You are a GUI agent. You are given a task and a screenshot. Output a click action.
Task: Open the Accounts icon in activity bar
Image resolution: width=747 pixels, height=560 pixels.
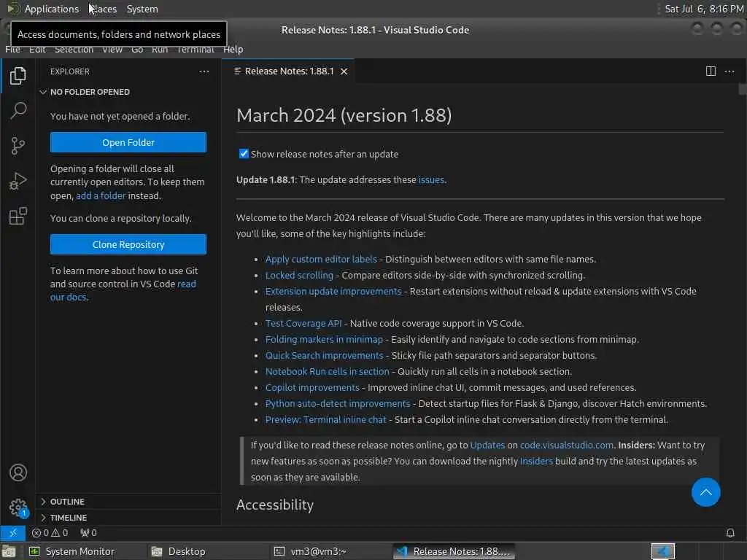[x=18, y=472]
